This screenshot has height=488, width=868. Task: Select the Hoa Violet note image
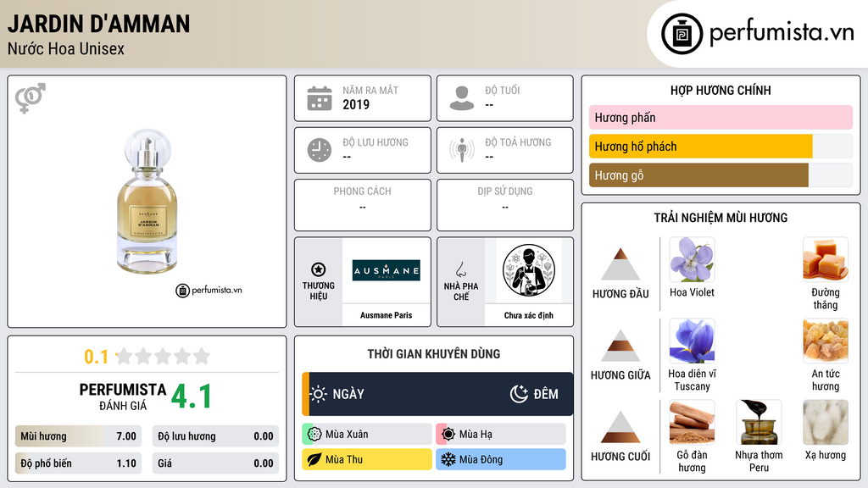pyautogui.click(x=692, y=259)
